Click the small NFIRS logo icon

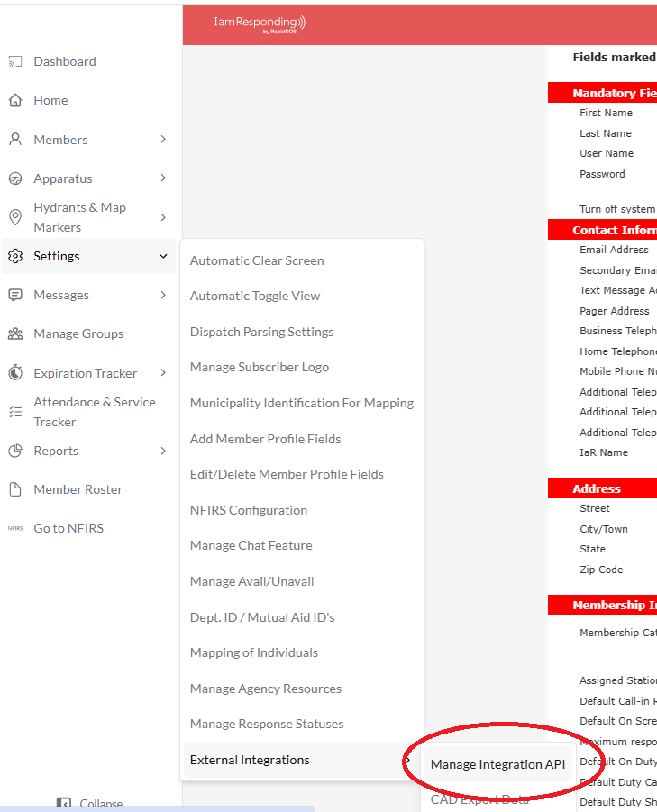(x=15, y=529)
